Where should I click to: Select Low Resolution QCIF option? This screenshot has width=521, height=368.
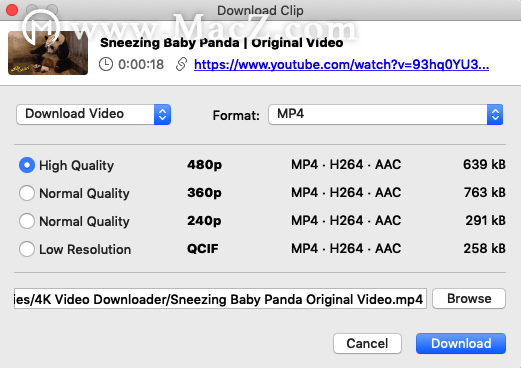pyautogui.click(x=27, y=249)
